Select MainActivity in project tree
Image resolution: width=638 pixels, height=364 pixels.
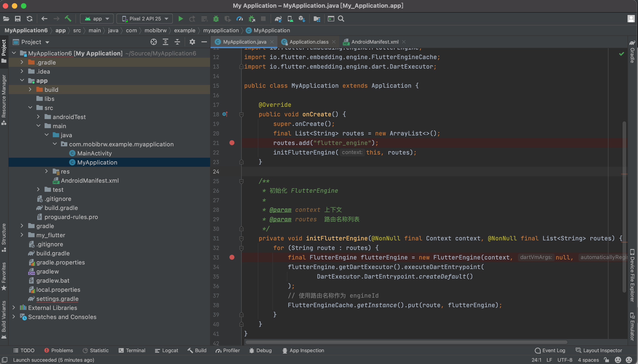pyautogui.click(x=94, y=153)
